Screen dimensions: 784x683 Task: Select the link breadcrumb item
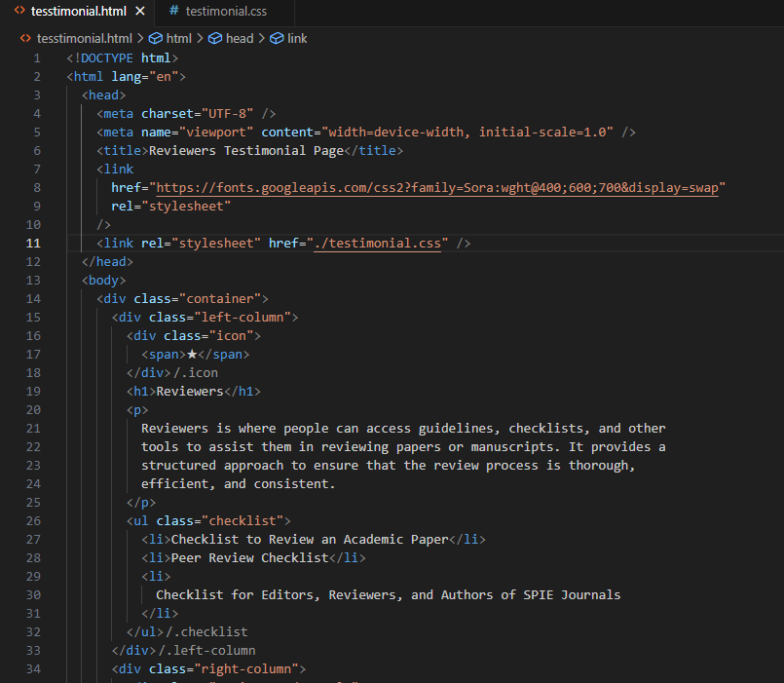(x=297, y=39)
